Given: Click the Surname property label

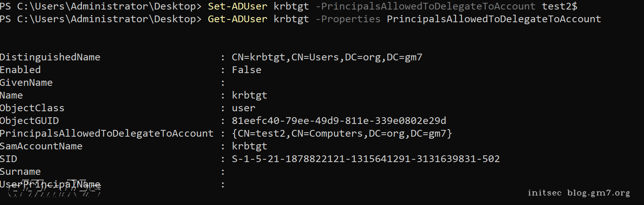Looking at the screenshot, I should [20, 172].
